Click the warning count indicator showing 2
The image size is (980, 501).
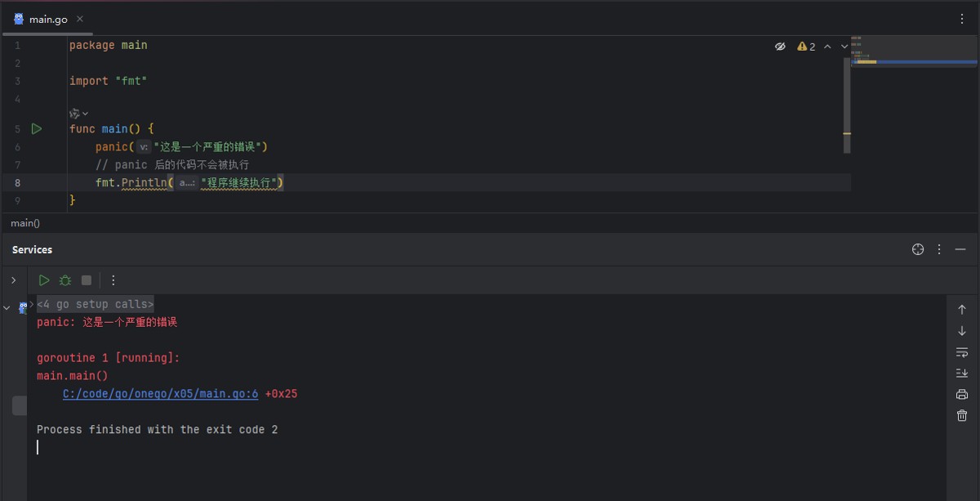[x=806, y=47]
